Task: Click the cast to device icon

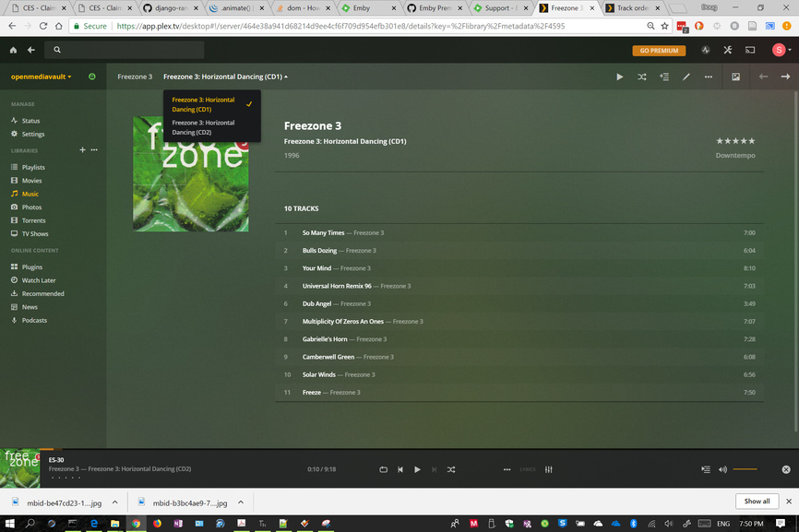Action: tap(750, 50)
